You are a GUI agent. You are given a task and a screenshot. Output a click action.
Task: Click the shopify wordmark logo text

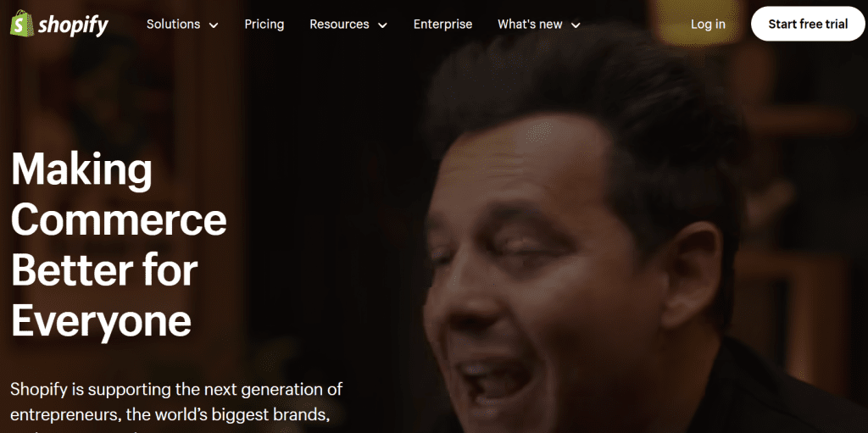73,25
